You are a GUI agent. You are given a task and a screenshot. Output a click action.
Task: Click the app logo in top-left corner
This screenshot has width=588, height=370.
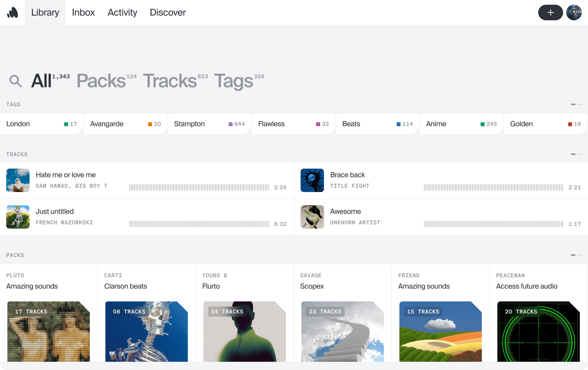click(x=12, y=12)
